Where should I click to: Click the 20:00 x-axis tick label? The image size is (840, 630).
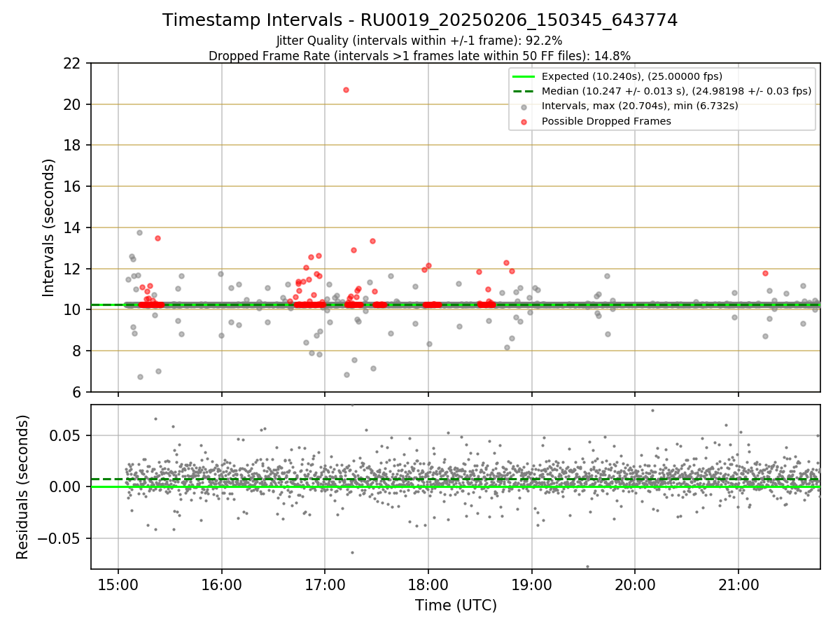point(635,584)
